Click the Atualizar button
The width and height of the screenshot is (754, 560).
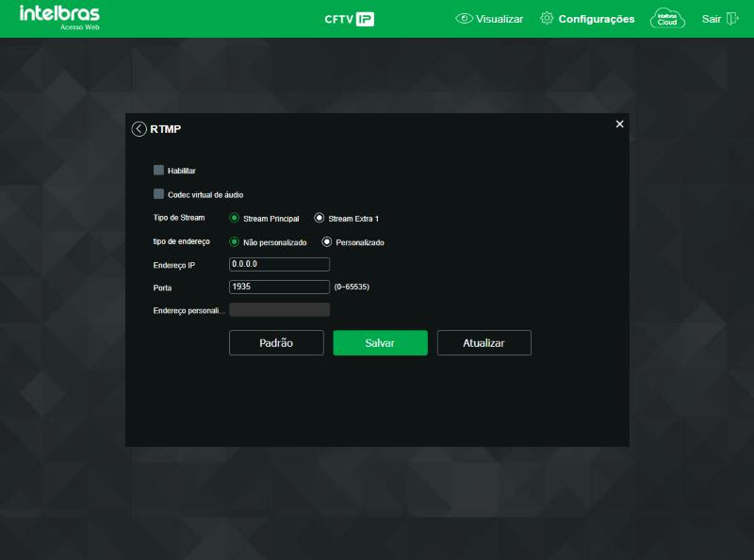(484, 342)
